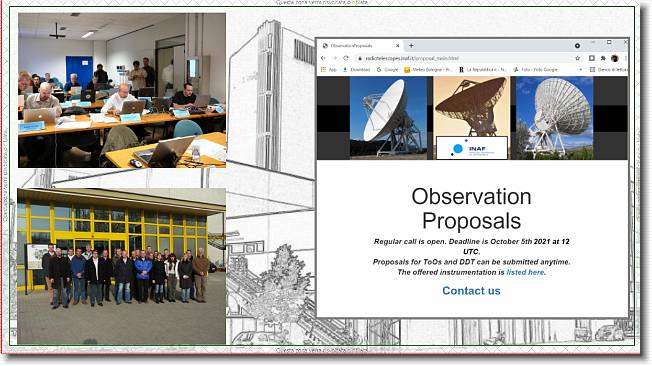Click the INAF logo banner image
Viewport: 652px width, 366px height.
(472, 148)
